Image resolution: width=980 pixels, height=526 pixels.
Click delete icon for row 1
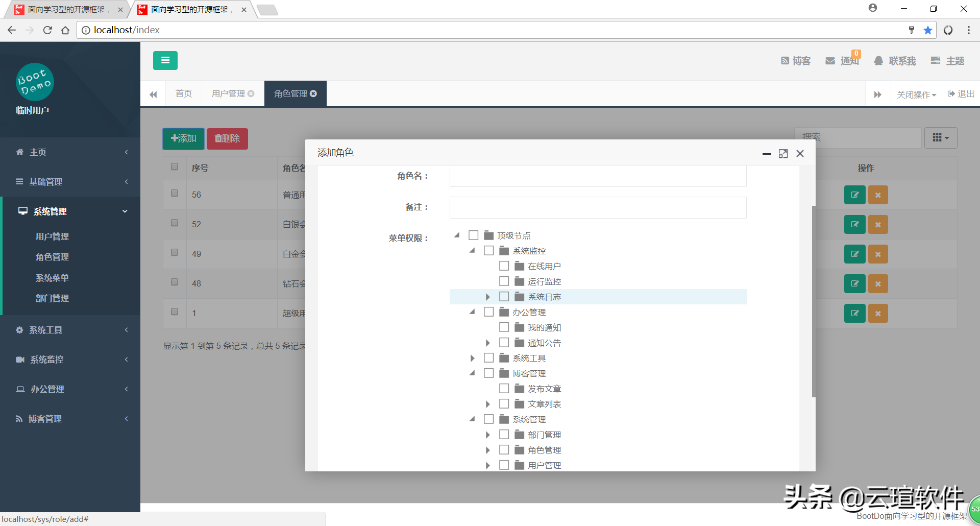tap(878, 313)
